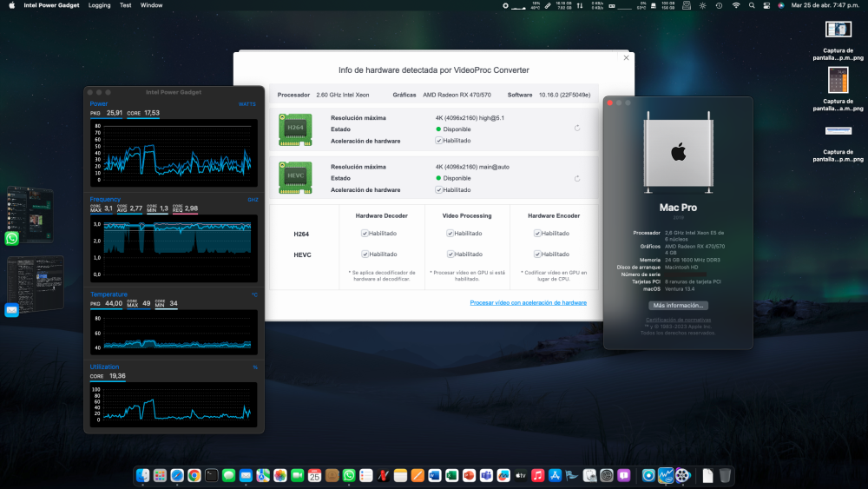
Task: Open Intel Power Gadget dock icon
Action: (666, 475)
